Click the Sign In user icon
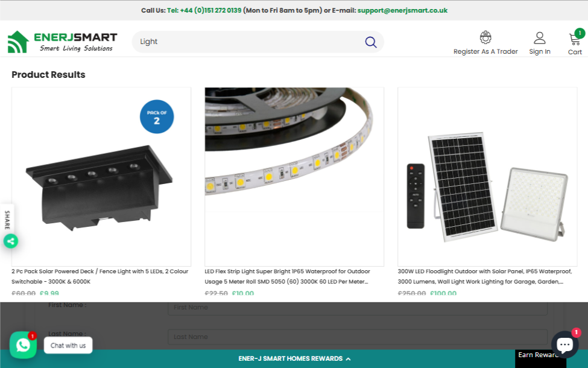 click(x=539, y=39)
